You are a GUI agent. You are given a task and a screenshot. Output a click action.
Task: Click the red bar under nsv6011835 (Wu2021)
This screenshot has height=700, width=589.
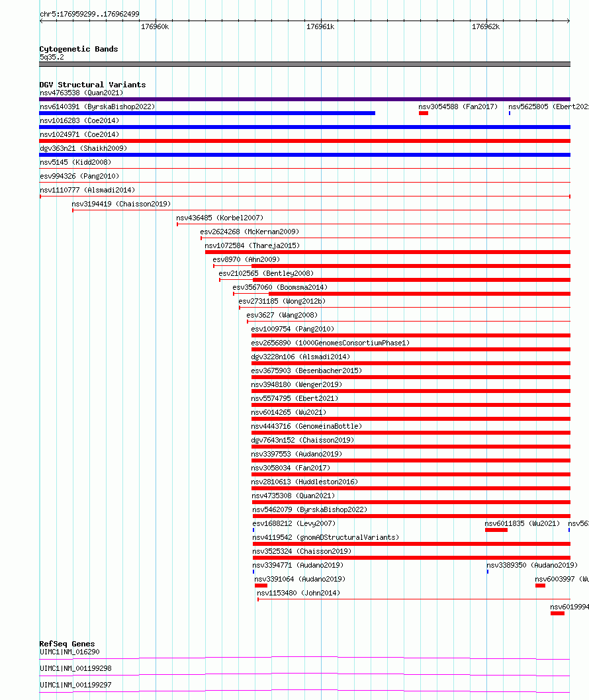click(x=496, y=530)
